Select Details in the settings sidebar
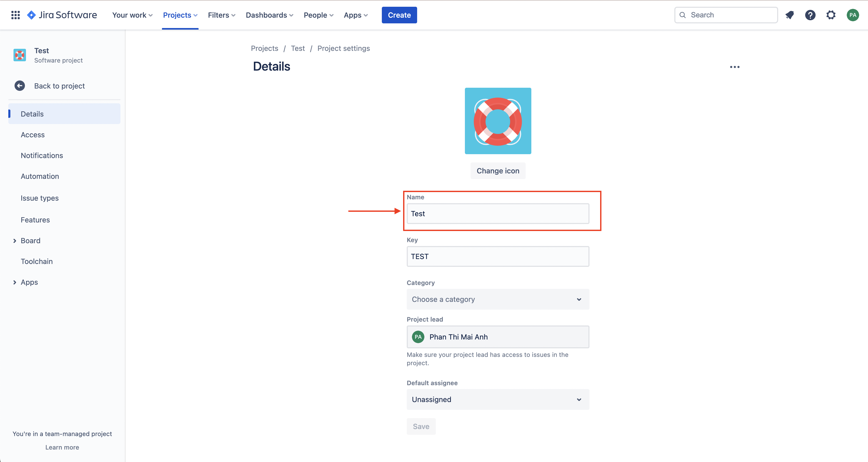 pos(64,114)
